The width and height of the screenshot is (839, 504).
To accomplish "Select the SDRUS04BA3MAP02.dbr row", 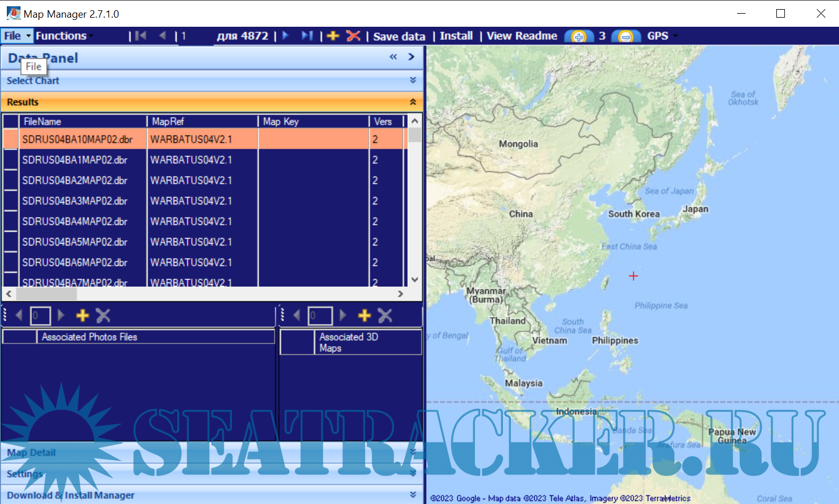I will (x=75, y=201).
